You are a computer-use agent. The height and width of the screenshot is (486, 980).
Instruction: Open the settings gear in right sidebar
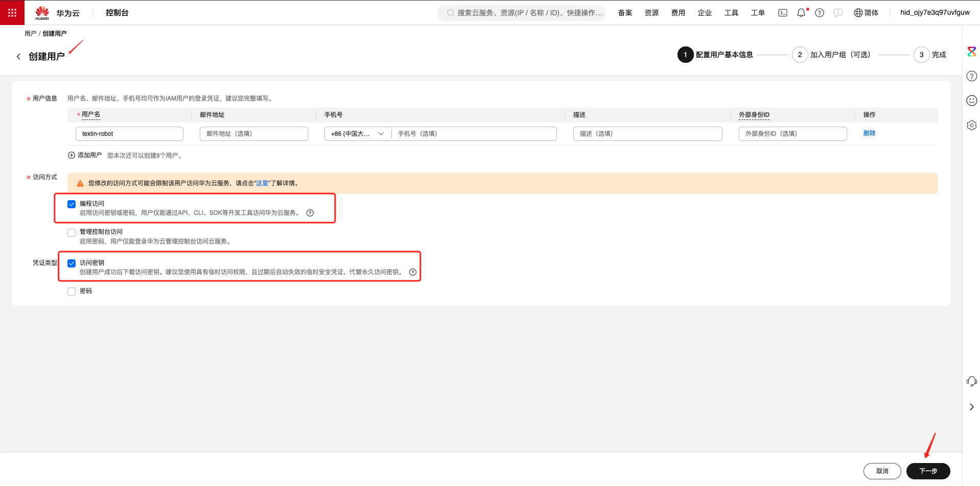coord(971,125)
